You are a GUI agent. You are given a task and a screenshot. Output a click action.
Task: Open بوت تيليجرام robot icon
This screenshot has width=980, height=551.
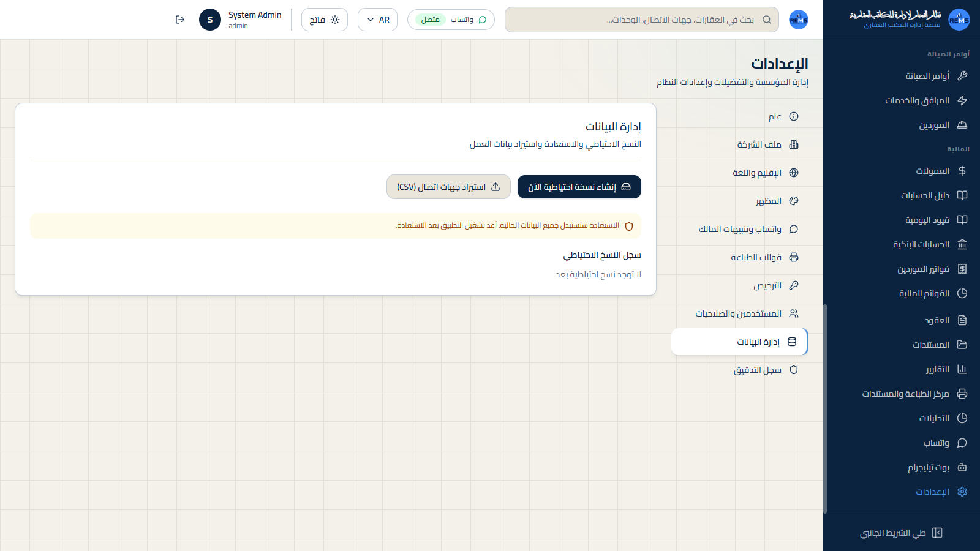coord(962,467)
